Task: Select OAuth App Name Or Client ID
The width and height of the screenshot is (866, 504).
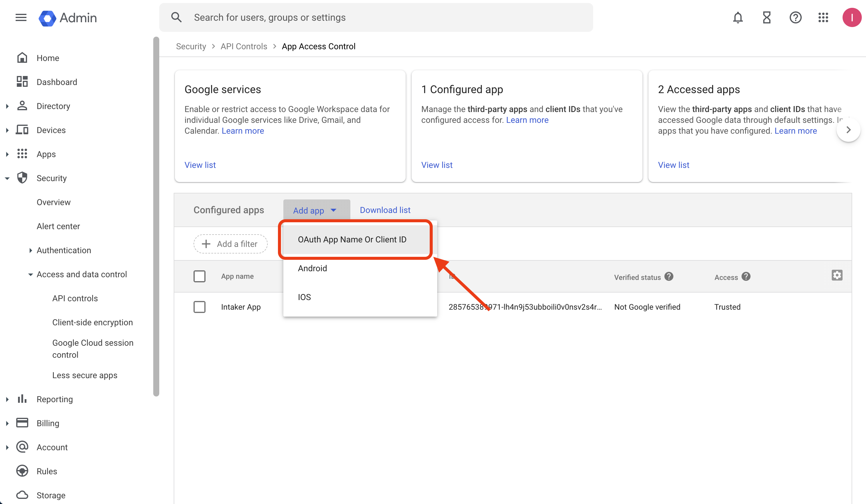Action: [x=352, y=239]
